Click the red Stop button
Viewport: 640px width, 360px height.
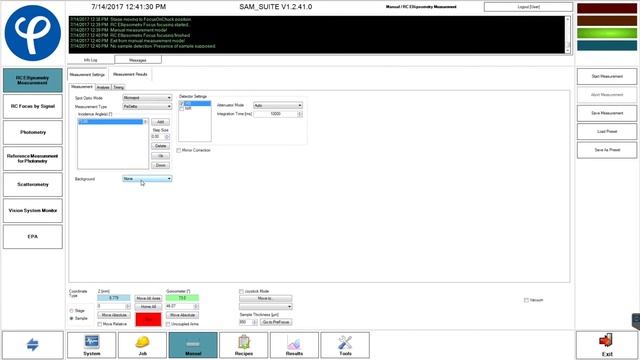[x=148, y=319]
